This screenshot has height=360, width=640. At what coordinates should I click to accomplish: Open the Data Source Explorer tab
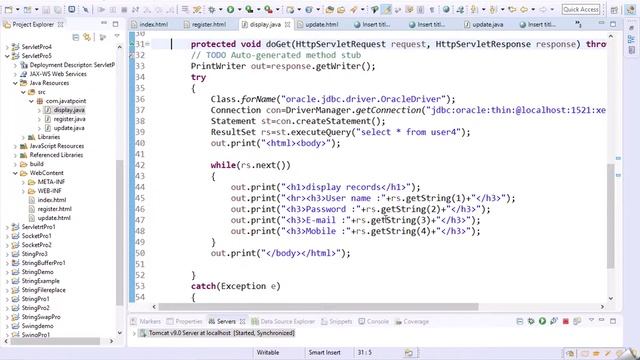click(x=283, y=322)
